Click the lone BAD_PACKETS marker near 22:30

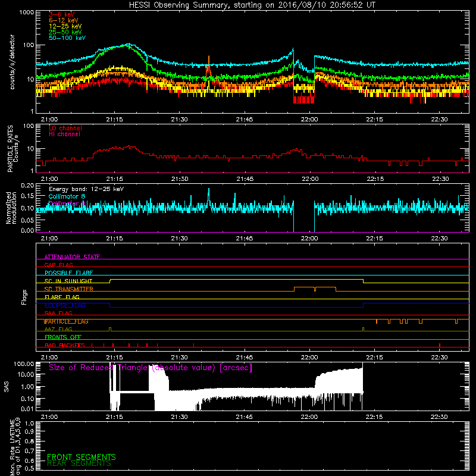[440, 345]
